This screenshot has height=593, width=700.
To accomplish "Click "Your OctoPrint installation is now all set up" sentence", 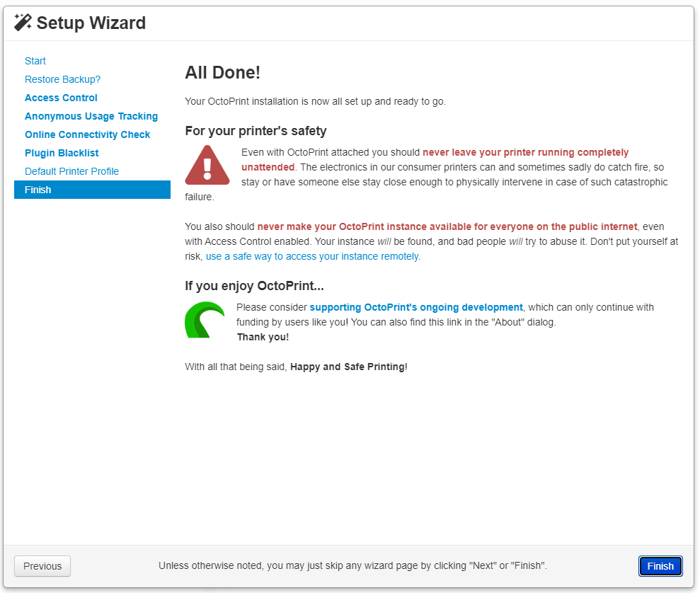I will (x=315, y=101).
